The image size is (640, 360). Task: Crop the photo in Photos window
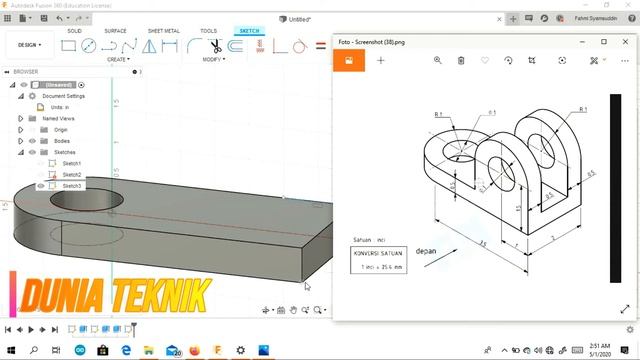point(531,60)
